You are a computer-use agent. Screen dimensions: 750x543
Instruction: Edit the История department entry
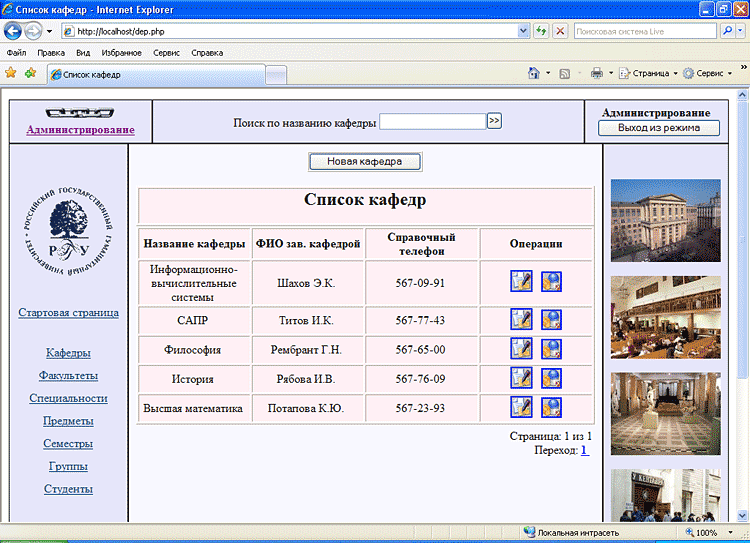(x=520, y=378)
